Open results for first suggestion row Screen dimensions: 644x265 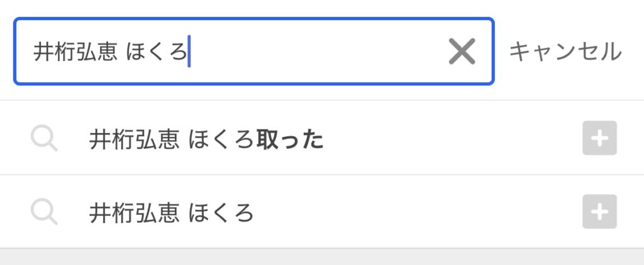(x=322, y=138)
